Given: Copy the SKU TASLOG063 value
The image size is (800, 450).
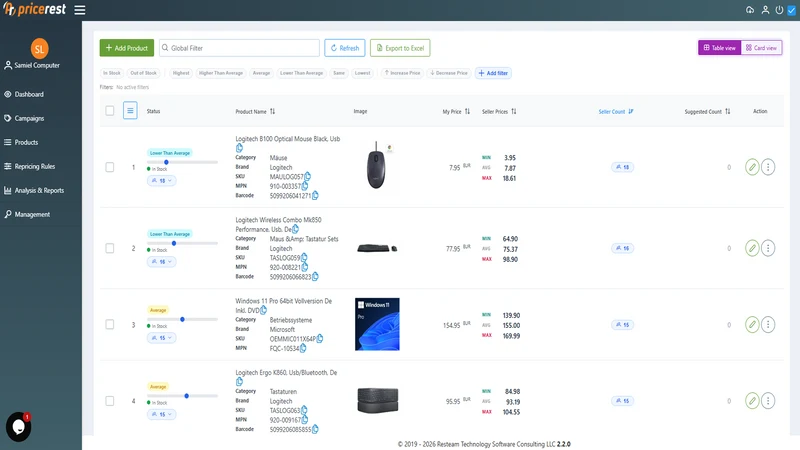Looking at the screenshot, I should pos(304,410).
